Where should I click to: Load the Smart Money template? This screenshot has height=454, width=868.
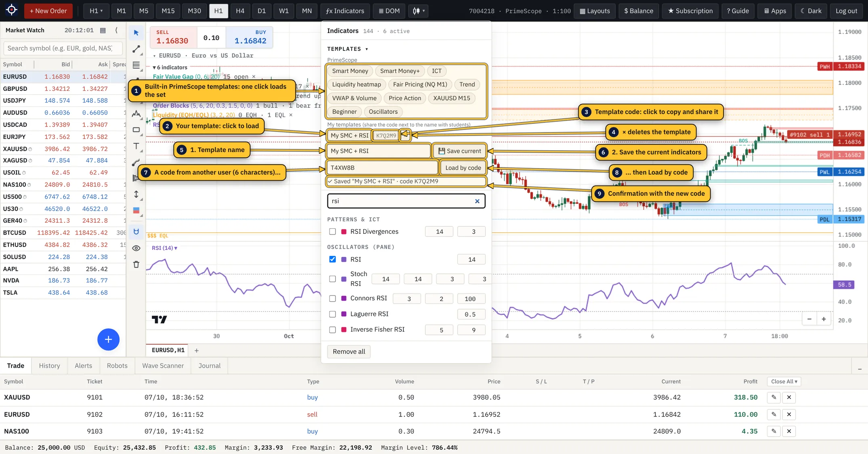click(350, 71)
